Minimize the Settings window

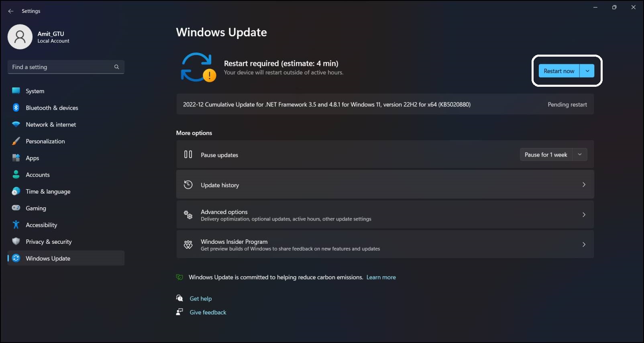tap(595, 7)
